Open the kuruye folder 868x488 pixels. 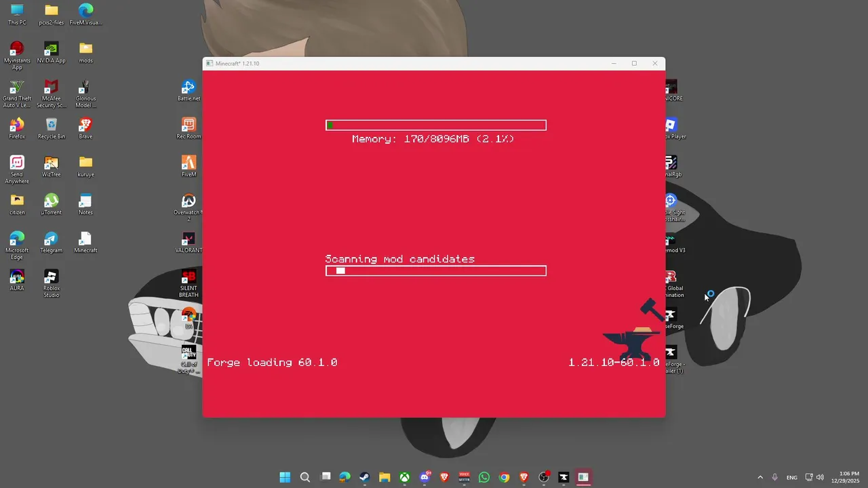tap(85, 166)
